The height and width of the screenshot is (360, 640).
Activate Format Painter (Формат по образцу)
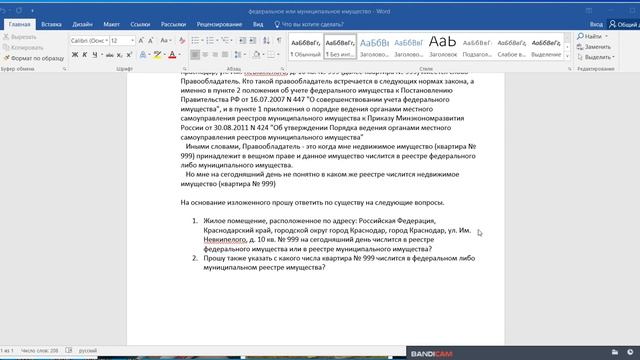(x=34, y=58)
